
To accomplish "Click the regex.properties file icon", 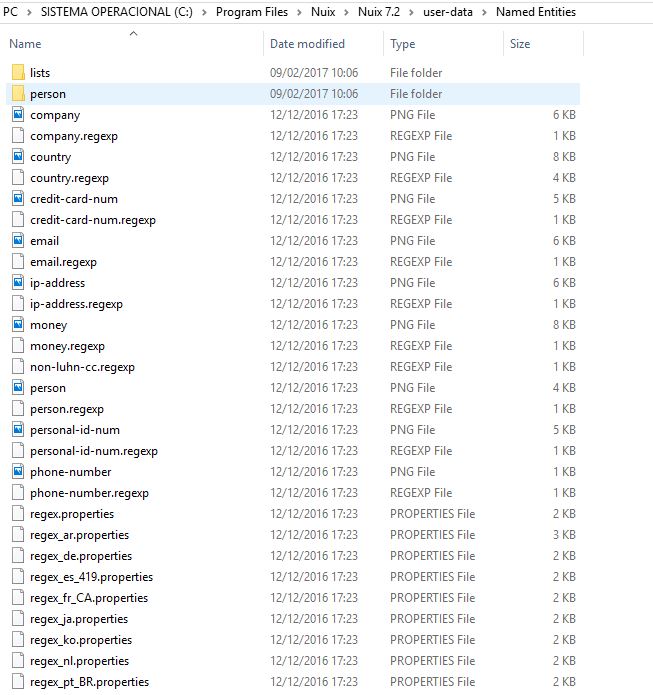I will click(18, 514).
